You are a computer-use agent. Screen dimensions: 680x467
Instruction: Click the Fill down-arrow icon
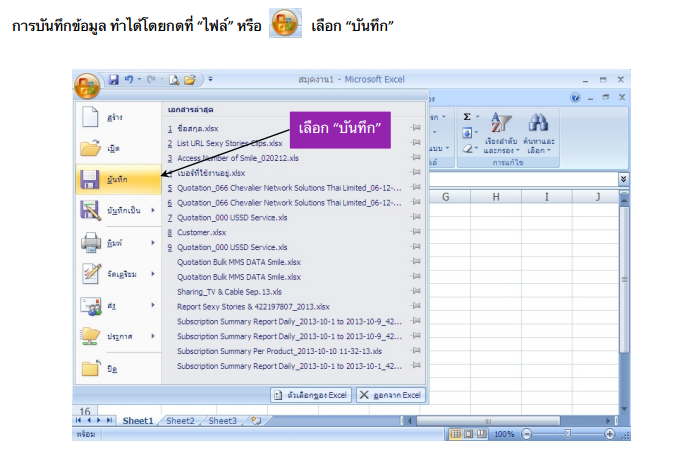(466, 132)
